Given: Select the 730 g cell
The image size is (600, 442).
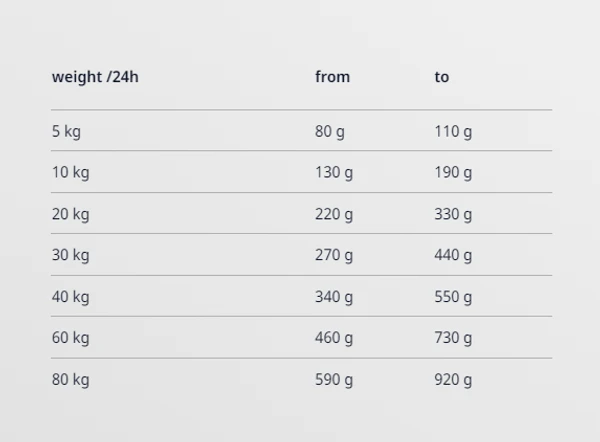Looking at the screenshot, I should pyautogui.click(x=453, y=338).
